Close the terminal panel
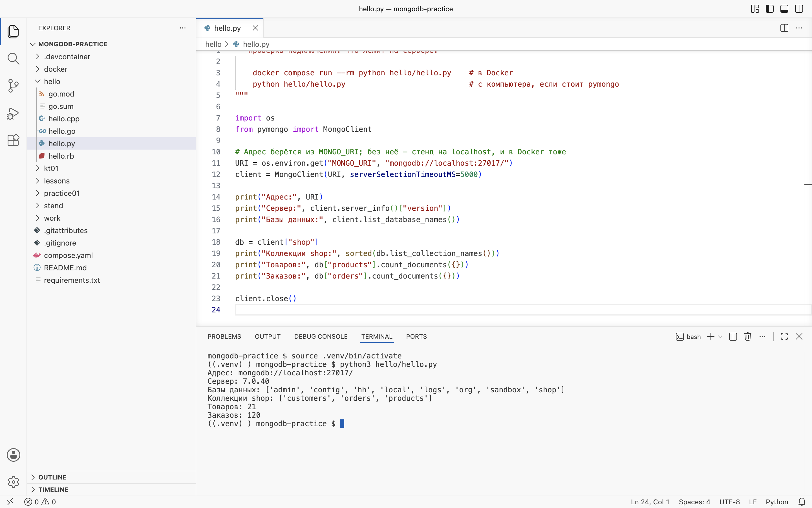Image resolution: width=812 pixels, height=508 pixels. pyautogui.click(x=799, y=336)
